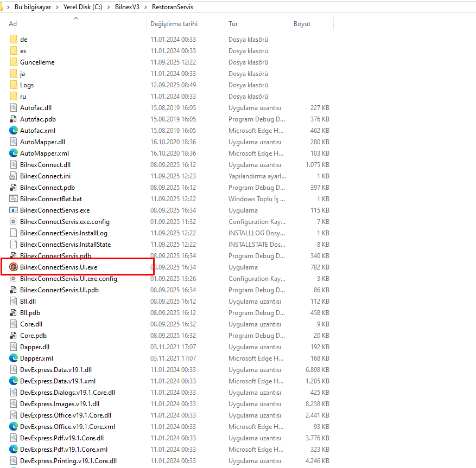The width and height of the screenshot is (476, 468).
Task: Click the BilnexConnectServis.InstallLog file icon
Action: point(14,233)
